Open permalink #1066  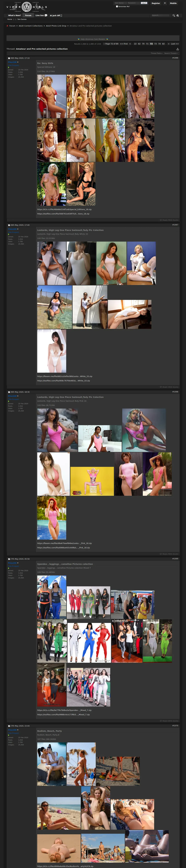tap(175, 58)
